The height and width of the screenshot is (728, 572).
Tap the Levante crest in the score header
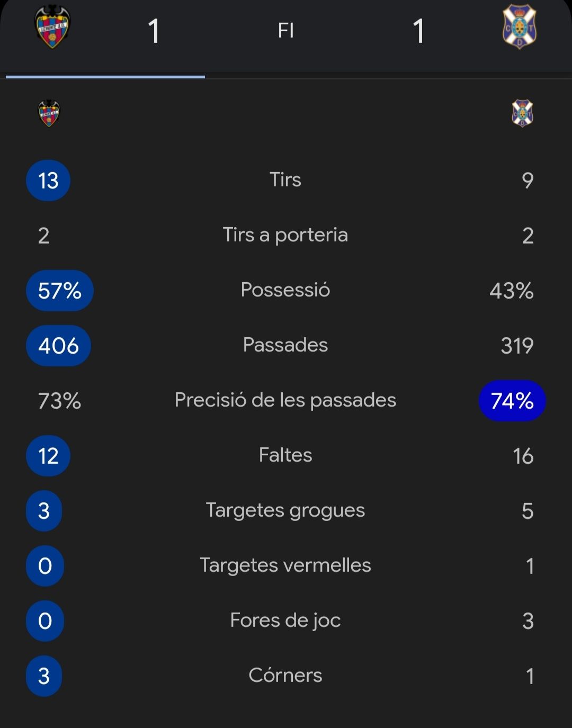tap(52, 27)
